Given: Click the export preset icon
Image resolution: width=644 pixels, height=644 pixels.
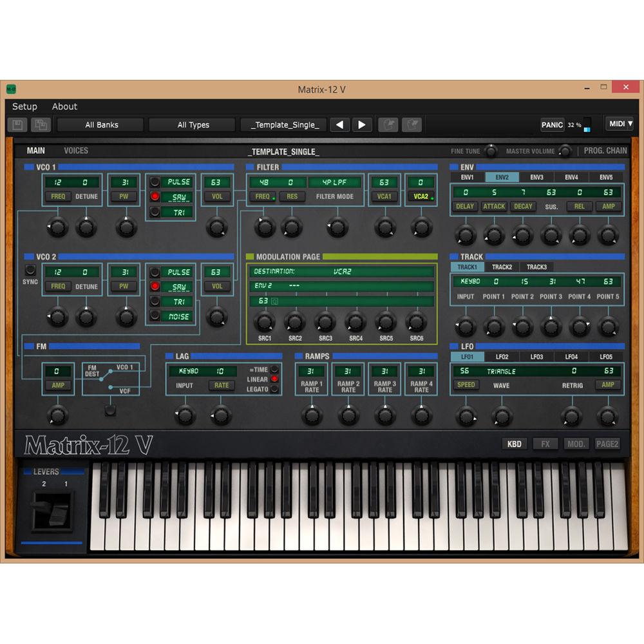Looking at the screenshot, I should [412, 124].
